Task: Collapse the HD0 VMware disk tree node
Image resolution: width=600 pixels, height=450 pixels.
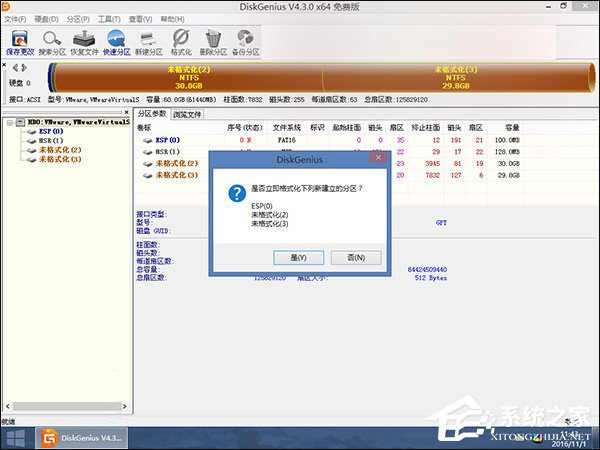Action: [7, 122]
